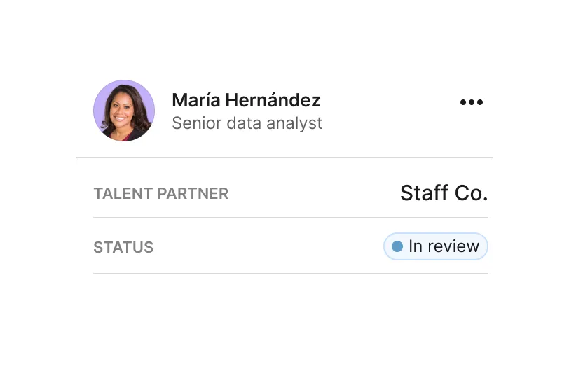The width and height of the screenshot is (583, 392).
Task: Click the "TALENT PARTNER" field label
Action: 160,194
